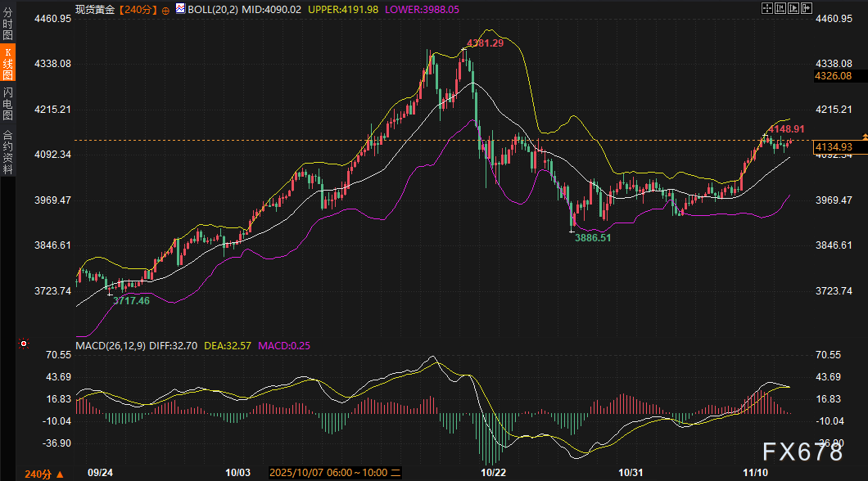This screenshot has height=481, width=868.
Task: Click the BOLL indicator chart icon
Action: point(179,9)
